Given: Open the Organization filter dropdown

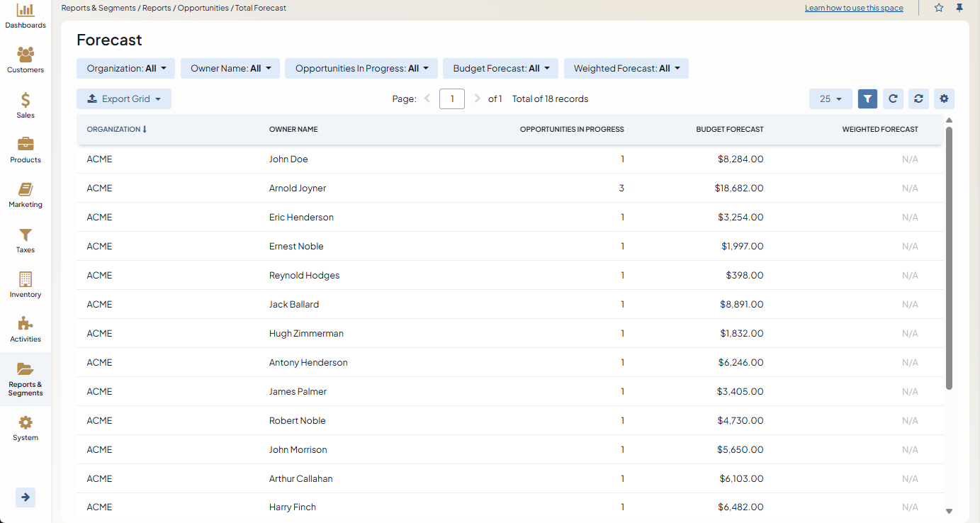Looking at the screenshot, I should click(x=126, y=69).
